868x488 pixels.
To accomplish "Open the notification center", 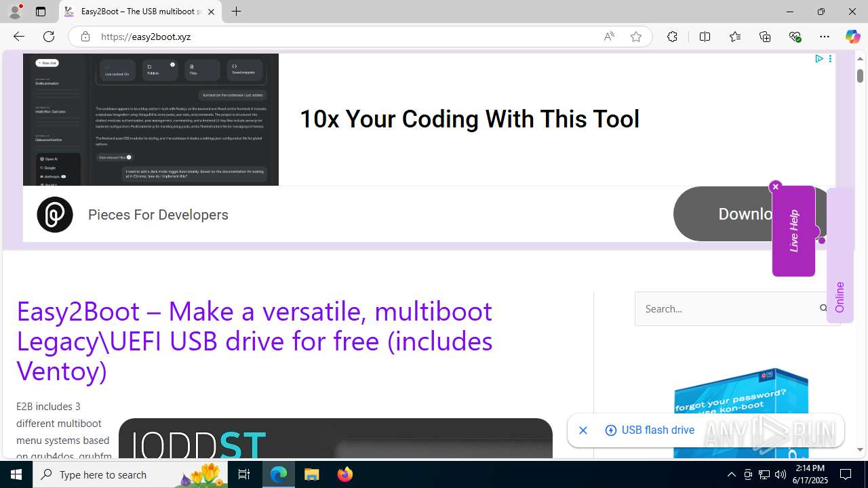I will point(846,474).
